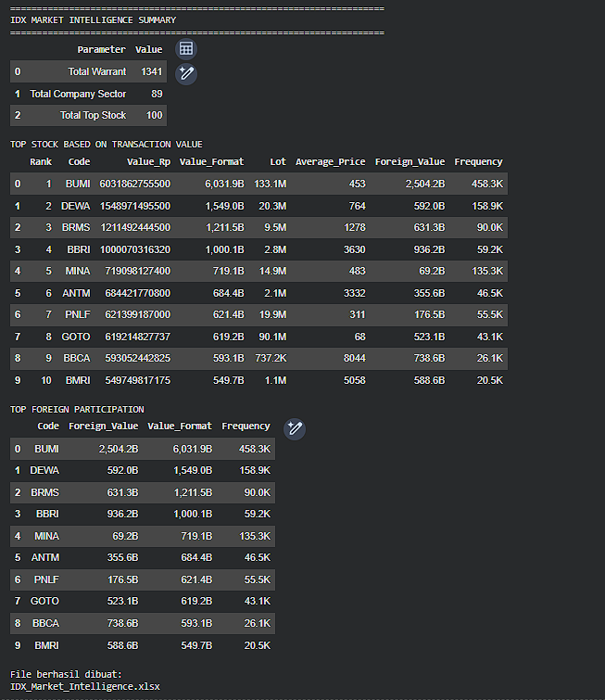Viewport: 605px width, 700px height.
Task: Click the Lot value 737.2K
Action: (271, 358)
